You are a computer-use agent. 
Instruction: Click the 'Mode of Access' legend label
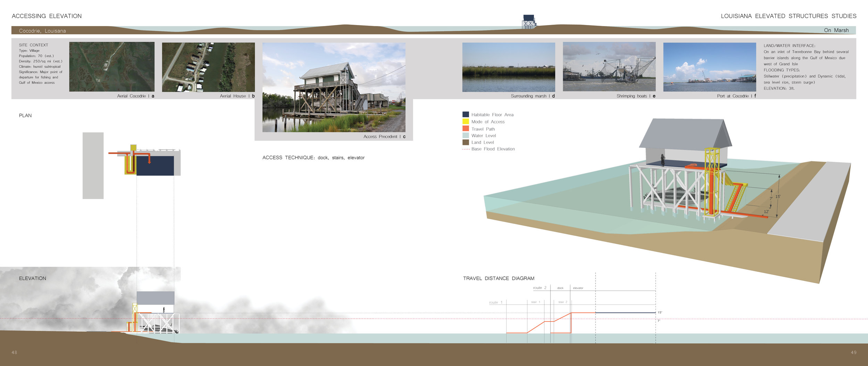488,122
